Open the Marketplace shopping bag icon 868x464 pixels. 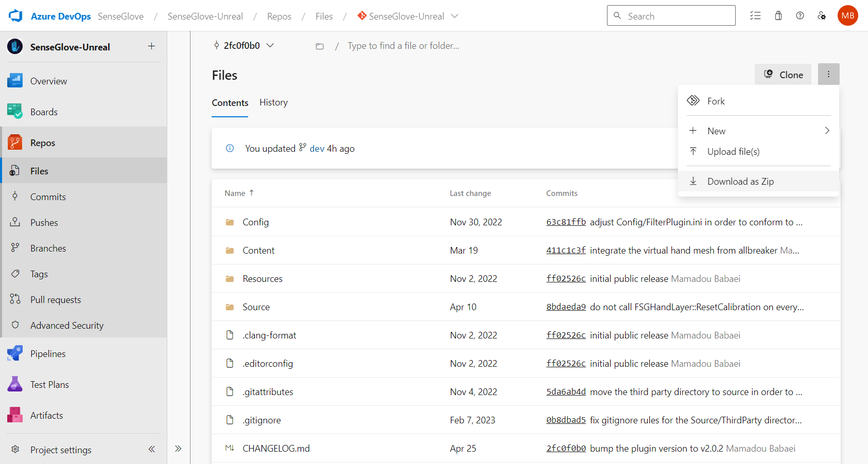click(778, 15)
